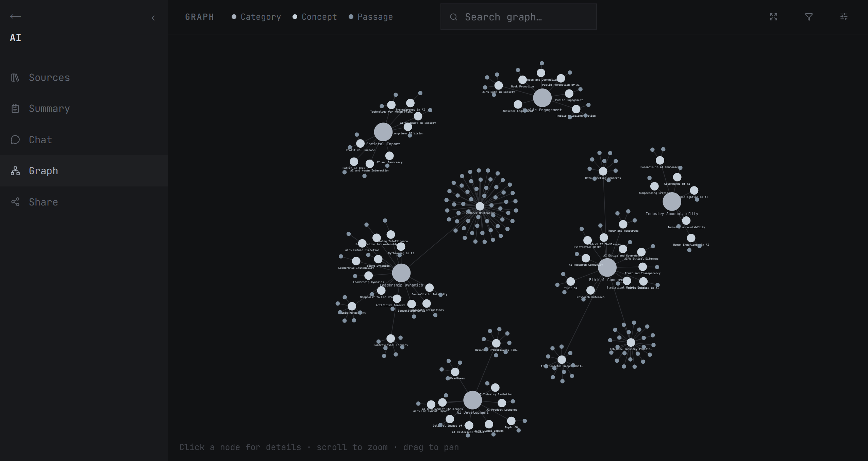
Task: Click the Journalistic Integrity concept node
Action: [x=430, y=287]
